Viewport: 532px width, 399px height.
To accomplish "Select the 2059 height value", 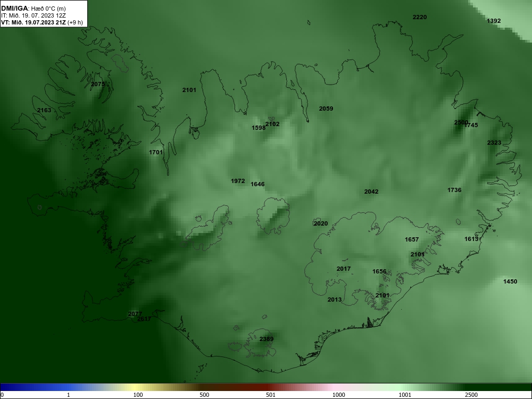I will tap(326, 109).
